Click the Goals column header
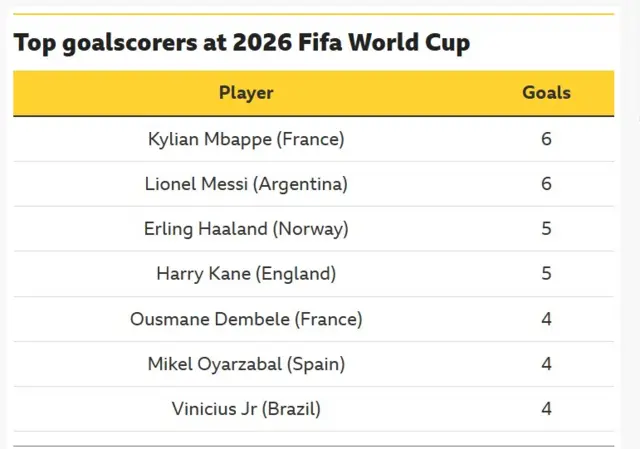This screenshot has width=640, height=449. click(547, 93)
